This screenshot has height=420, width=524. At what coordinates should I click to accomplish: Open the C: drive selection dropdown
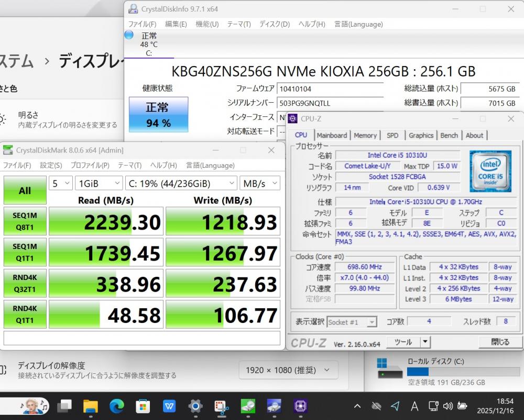tap(181, 184)
